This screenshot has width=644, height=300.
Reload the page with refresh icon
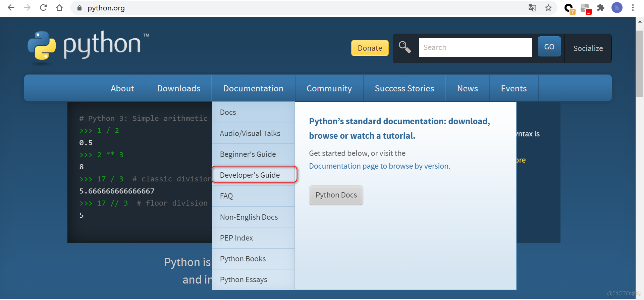click(x=43, y=8)
